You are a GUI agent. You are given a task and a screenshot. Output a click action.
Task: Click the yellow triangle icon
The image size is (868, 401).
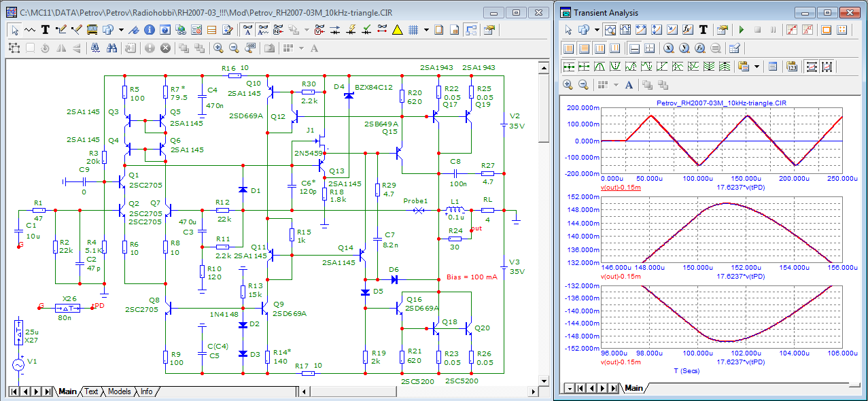[x=398, y=30]
